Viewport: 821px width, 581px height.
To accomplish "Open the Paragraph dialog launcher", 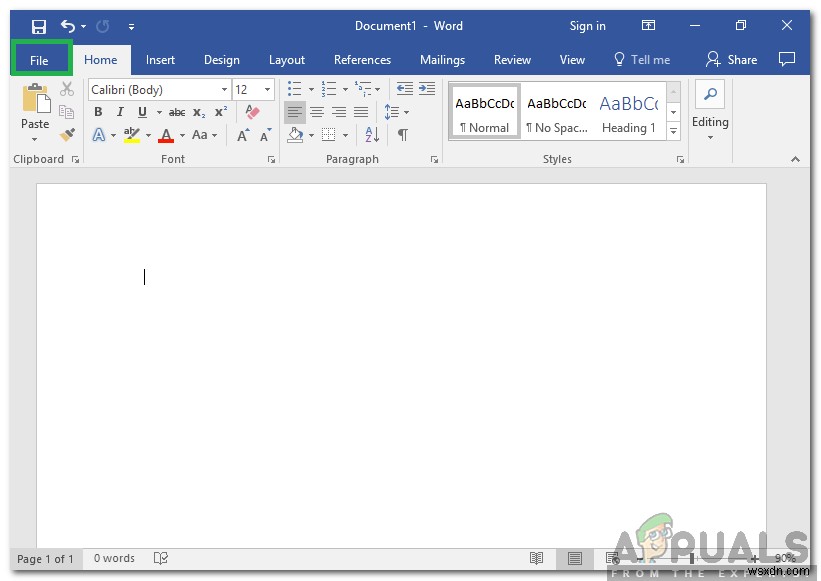I will click(x=435, y=160).
